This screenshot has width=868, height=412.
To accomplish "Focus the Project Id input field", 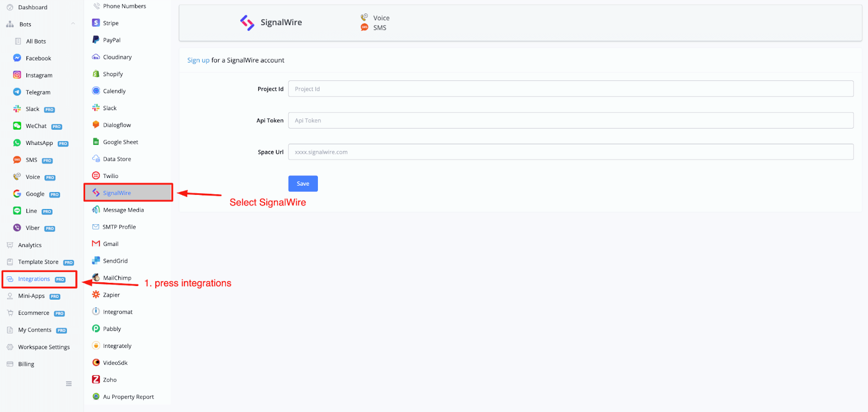I will 571,89.
